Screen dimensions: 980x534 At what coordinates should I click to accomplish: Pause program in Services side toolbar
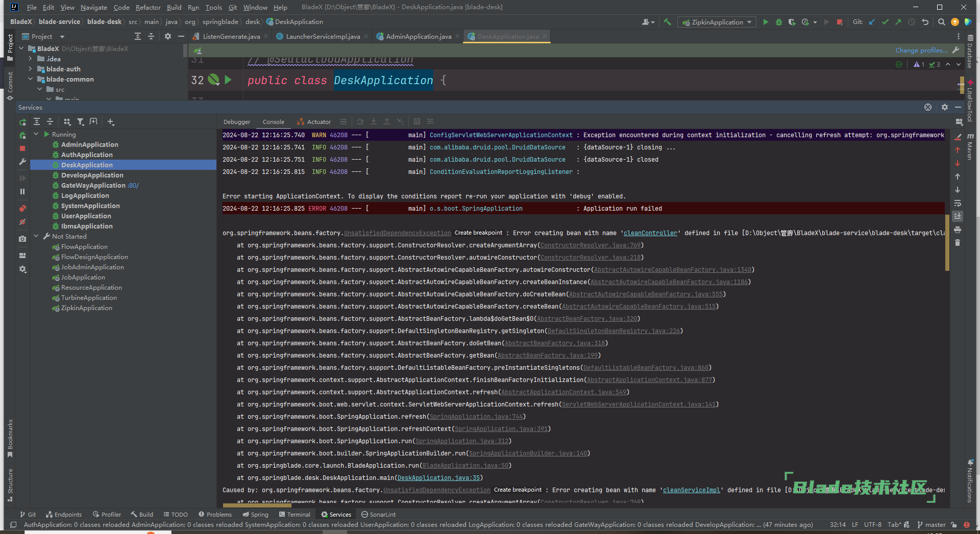(22, 191)
